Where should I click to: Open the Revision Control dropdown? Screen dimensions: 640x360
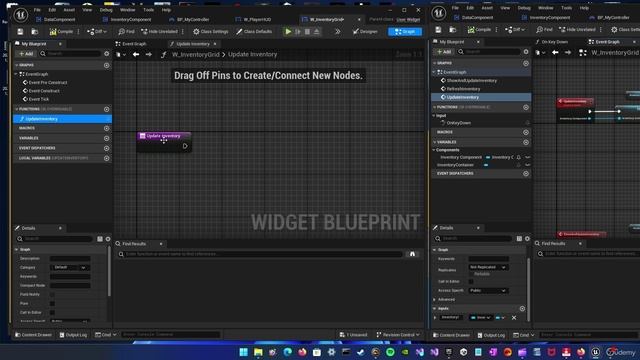tap(398, 335)
